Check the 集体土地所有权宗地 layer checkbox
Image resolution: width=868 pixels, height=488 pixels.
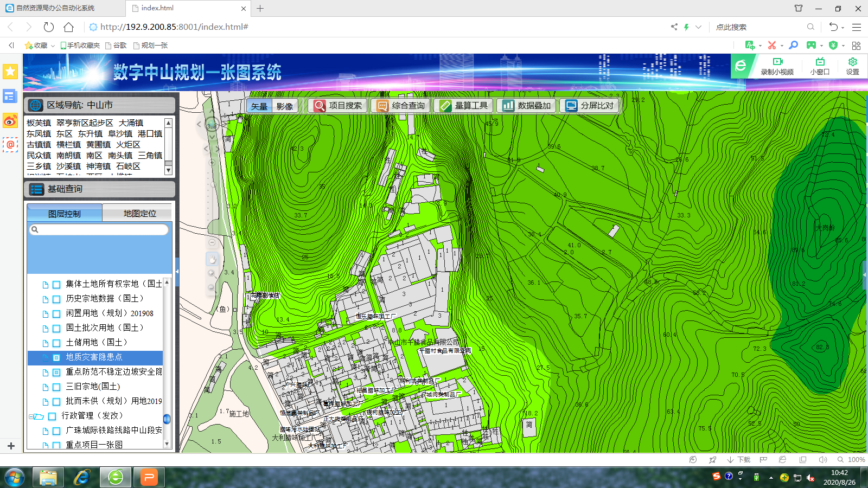click(x=56, y=285)
